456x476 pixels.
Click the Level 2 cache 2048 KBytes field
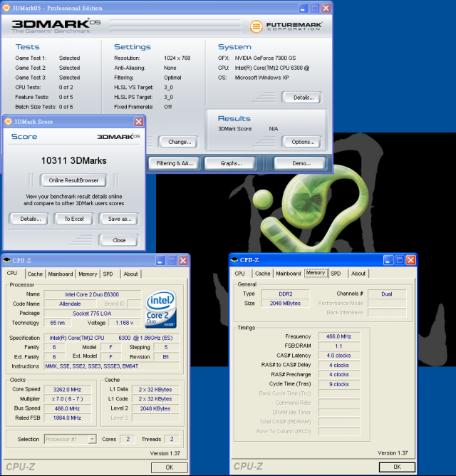(155, 408)
